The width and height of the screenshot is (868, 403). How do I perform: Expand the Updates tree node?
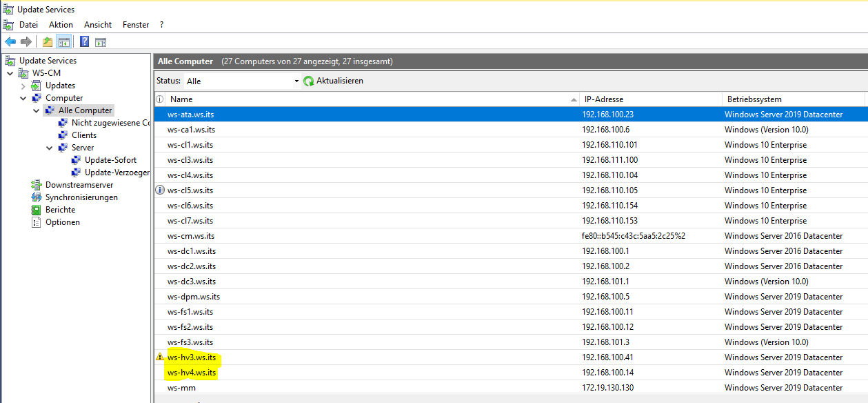(23, 86)
